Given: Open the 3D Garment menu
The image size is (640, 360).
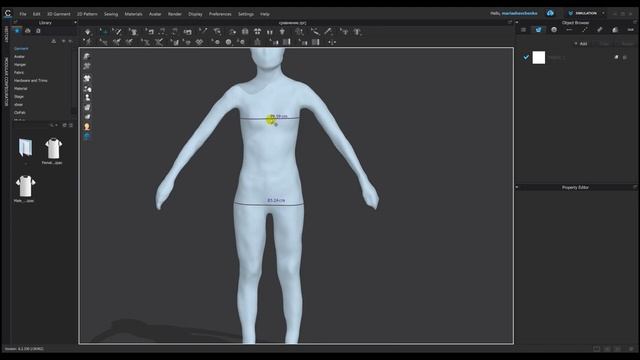Looking at the screenshot, I should [59, 14].
